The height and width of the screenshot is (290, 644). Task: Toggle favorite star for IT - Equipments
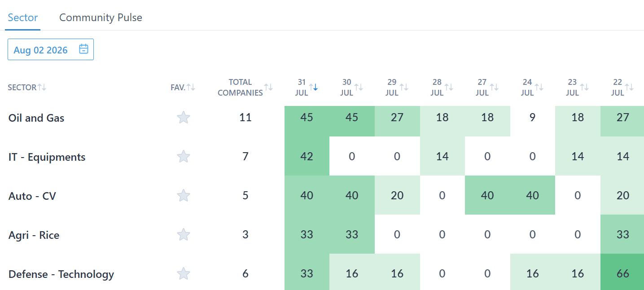183,157
